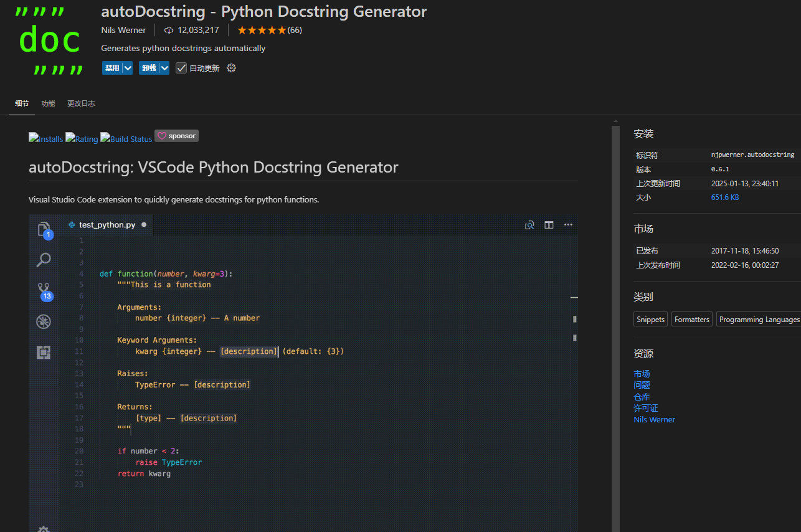
Task: Click the 2022-02-16, 00:02:27 release date
Action: pos(745,265)
